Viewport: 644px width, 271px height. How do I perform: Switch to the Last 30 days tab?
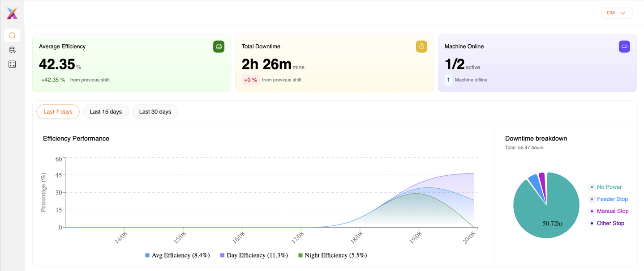155,111
